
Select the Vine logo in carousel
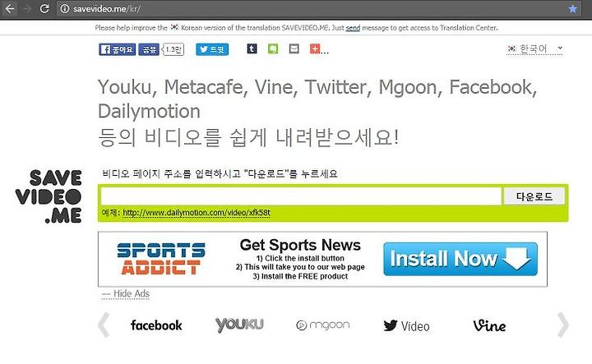pyautogui.click(x=489, y=325)
